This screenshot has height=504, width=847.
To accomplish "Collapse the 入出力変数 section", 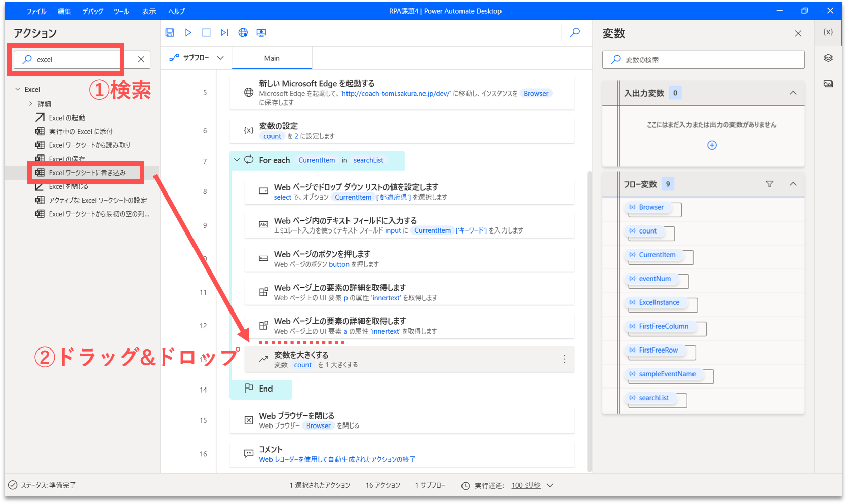I will tap(793, 93).
